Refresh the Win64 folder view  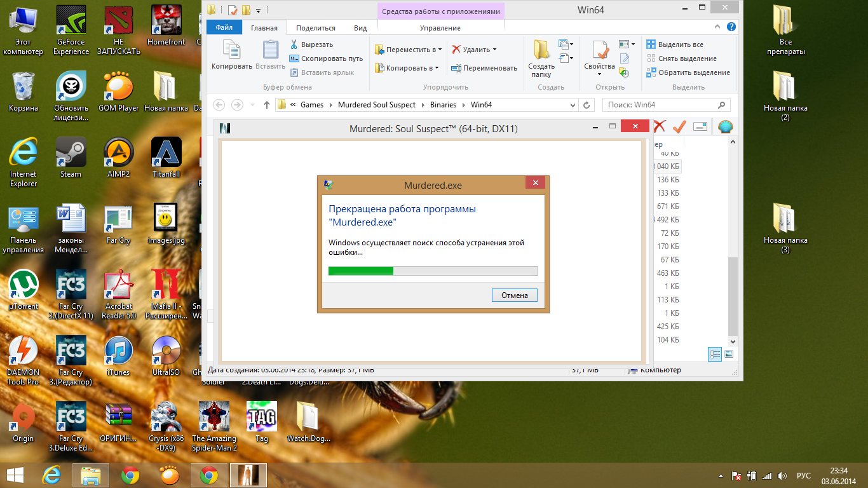587,105
